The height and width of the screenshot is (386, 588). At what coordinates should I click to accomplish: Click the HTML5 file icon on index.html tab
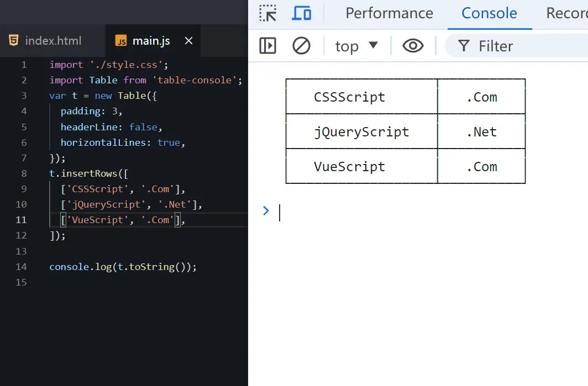[x=13, y=40]
